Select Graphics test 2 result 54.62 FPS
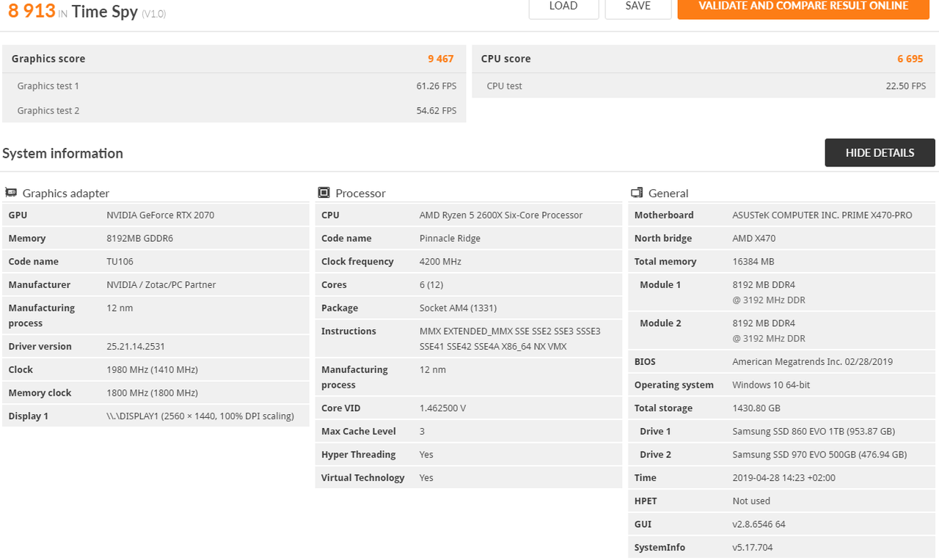The image size is (939, 560). pyautogui.click(x=436, y=111)
